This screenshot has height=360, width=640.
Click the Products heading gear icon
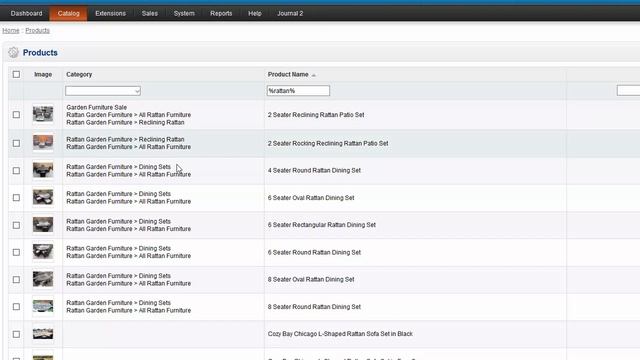pos(13,52)
